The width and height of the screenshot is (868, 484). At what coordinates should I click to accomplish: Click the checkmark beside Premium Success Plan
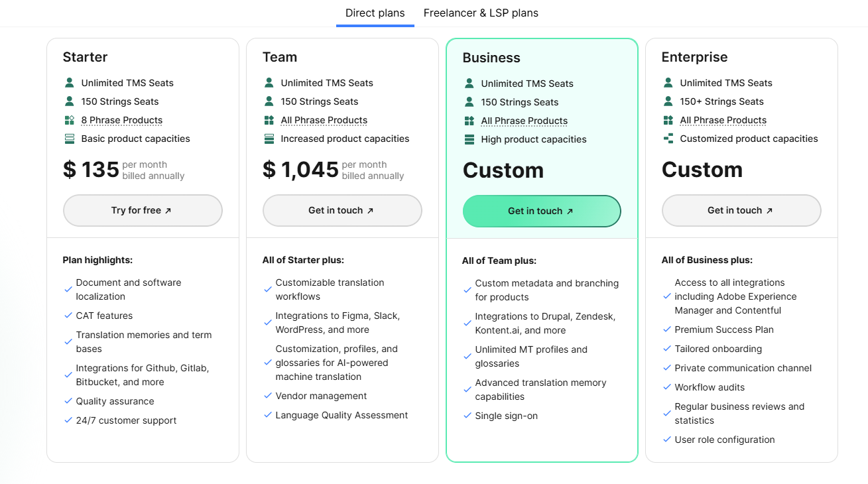pos(666,330)
